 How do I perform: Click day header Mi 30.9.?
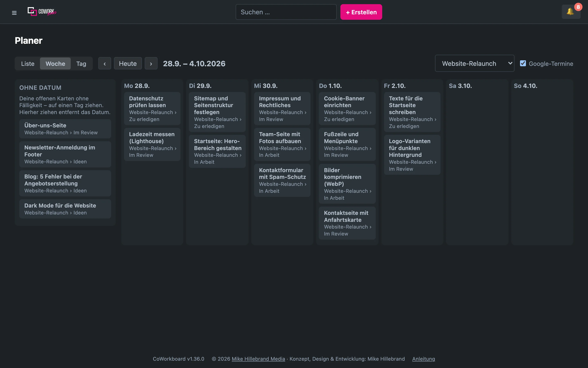[x=266, y=86]
